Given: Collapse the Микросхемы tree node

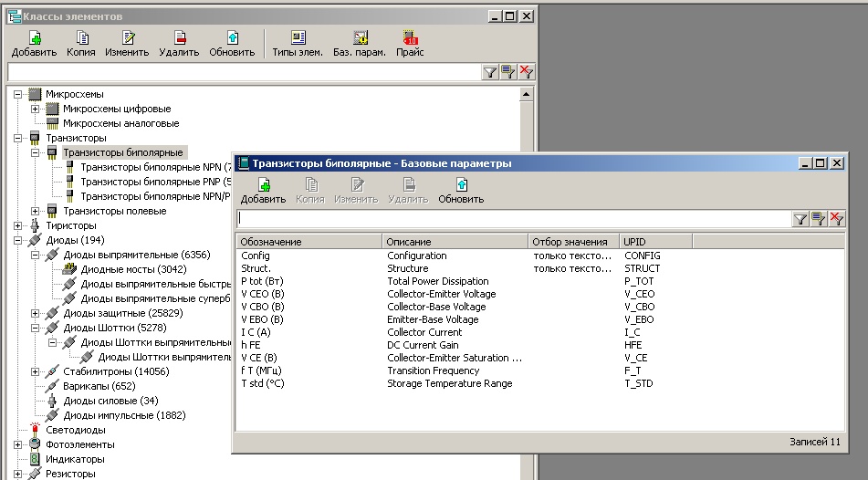Looking at the screenshot, I should coord(17,94).
